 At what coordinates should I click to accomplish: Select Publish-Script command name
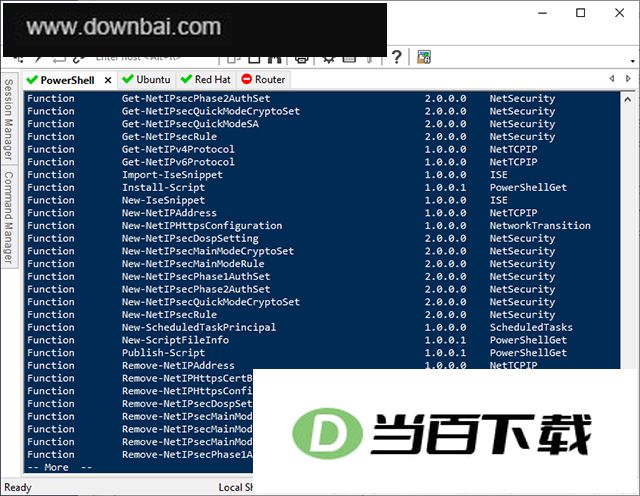(x=163, y=353)
